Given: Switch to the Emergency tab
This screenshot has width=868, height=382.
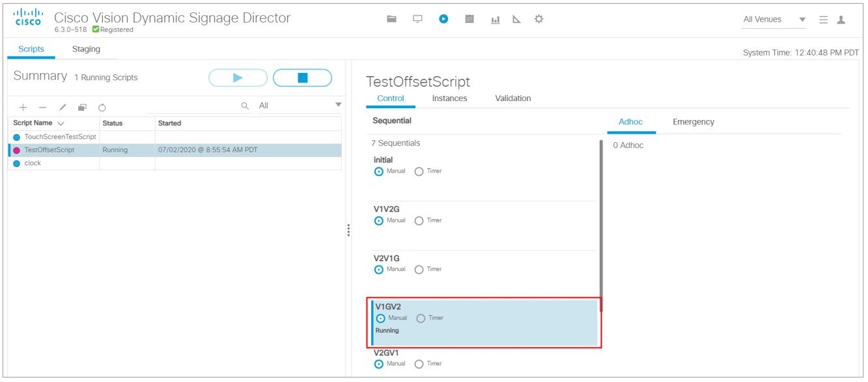Looking at the screenshot, I should click(693, 122).
